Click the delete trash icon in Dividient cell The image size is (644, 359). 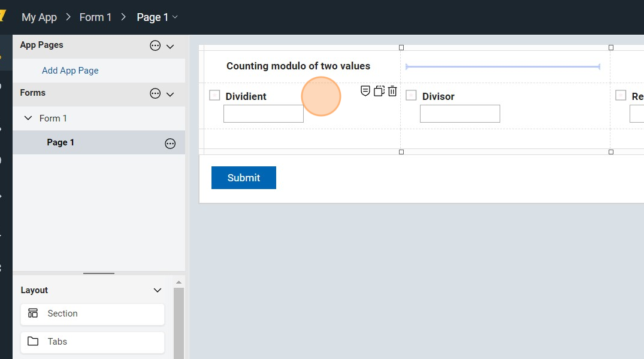point(392,91)
